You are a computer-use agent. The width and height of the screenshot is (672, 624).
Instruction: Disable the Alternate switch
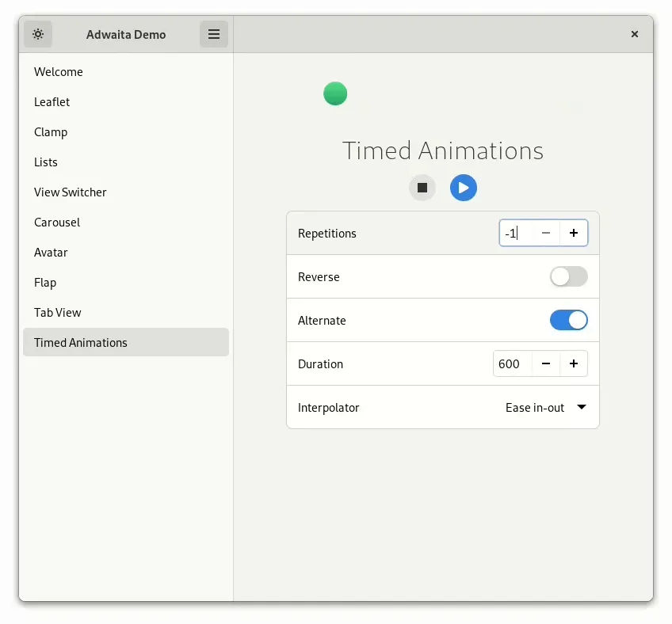(x=569, y=320)
